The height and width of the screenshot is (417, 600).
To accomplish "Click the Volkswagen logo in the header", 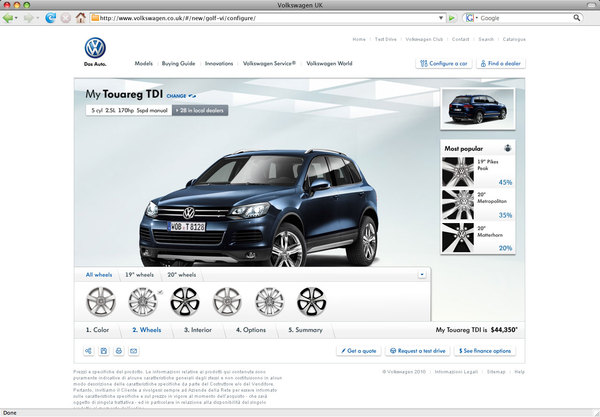I will coord(95,50).
